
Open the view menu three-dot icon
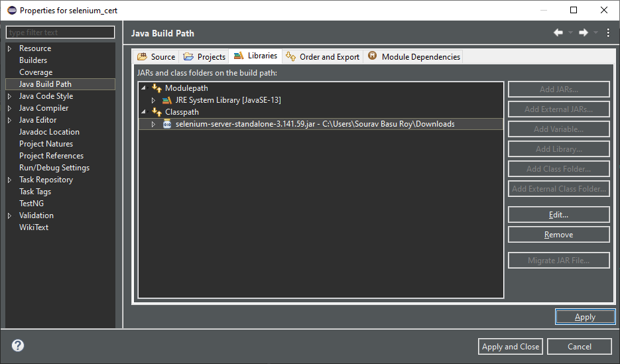coord(608,32)
